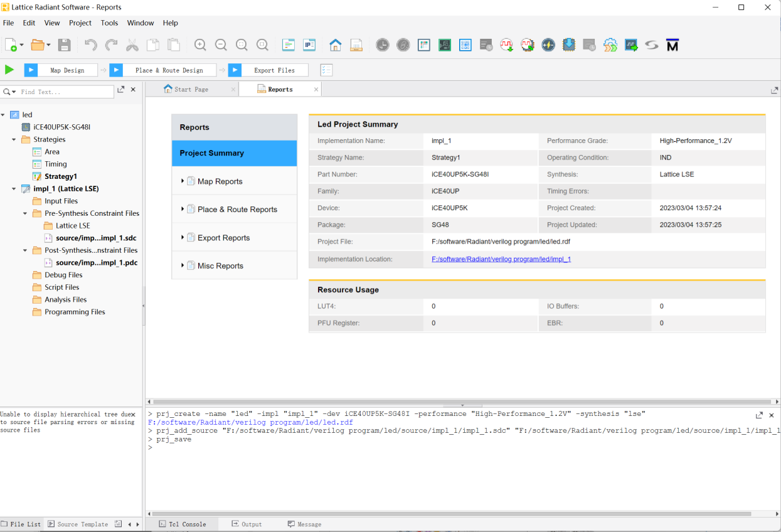Screen dimensions: 781x532
Task: Launch the ModelSim M icon
Action: tap(672, 45)
